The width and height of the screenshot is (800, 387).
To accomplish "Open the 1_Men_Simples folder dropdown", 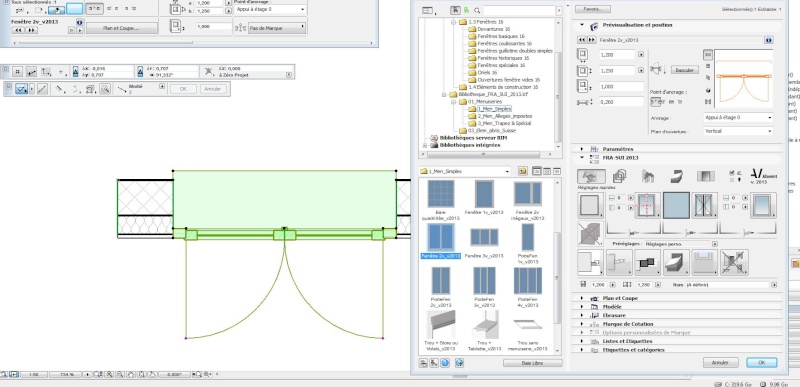I will click(x=465, y=171).
